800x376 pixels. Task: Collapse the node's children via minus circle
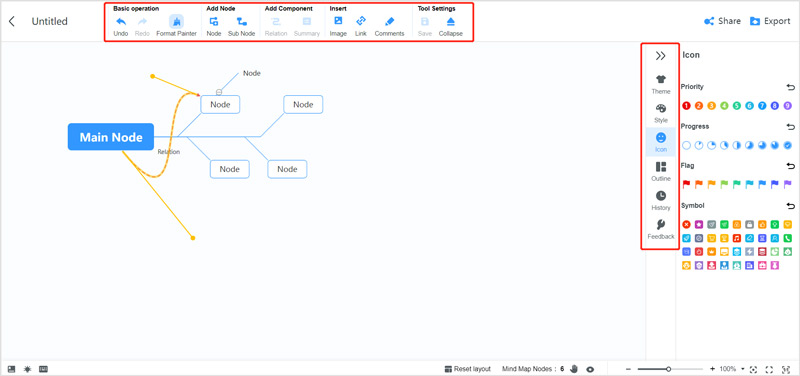(219, 92)
